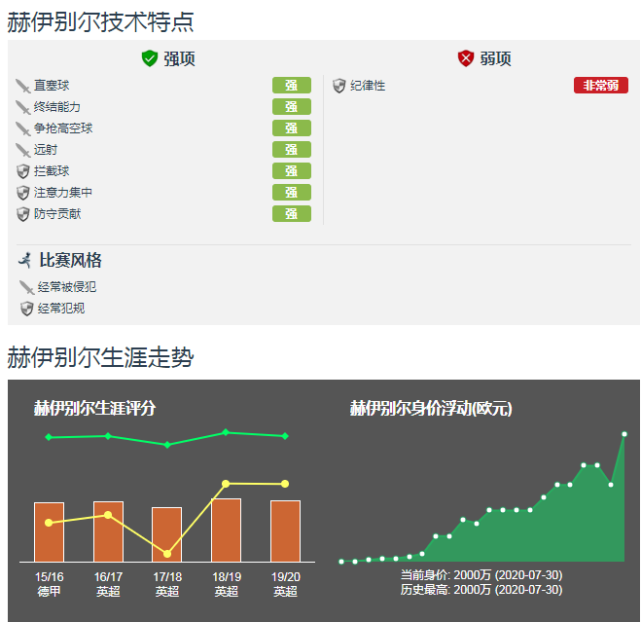The height and width of the screenshot is (622, 641).
Task: Click the yellow line point for 17/18
Action: tap(167, 554)
